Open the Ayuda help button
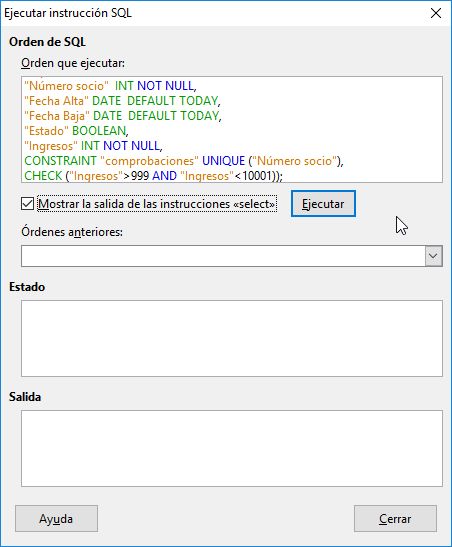452x547 pixels. (x=56, y=519)
